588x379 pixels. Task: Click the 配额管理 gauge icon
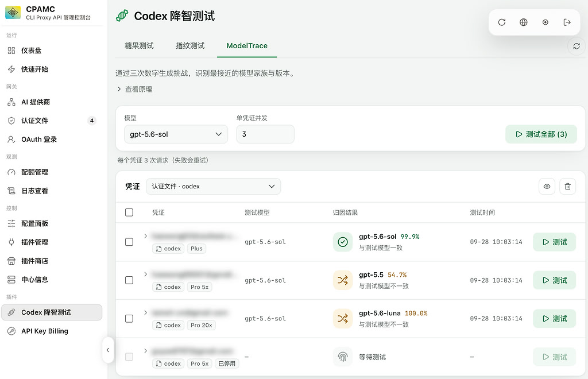(x=11, y=172)
